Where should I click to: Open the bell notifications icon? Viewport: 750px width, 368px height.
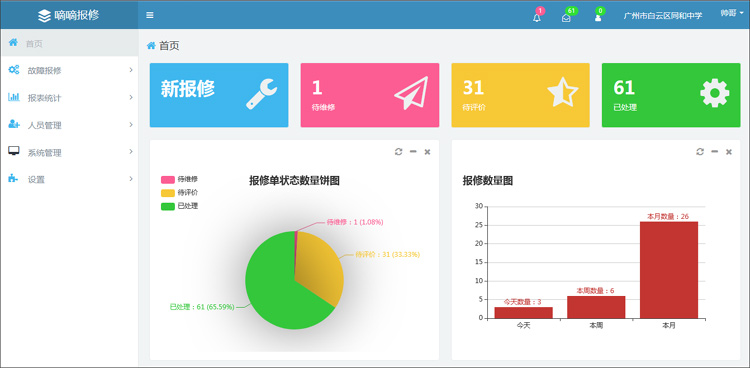pos(537,18)
